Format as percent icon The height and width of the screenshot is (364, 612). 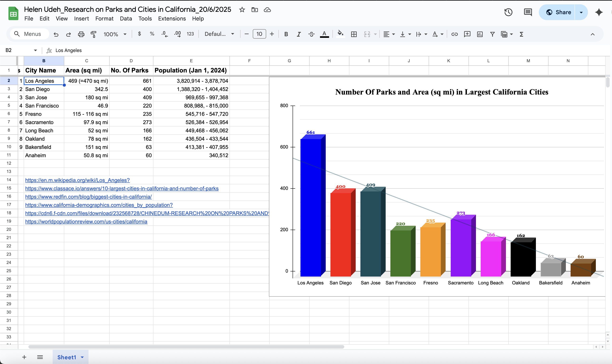pyautogui.click(x=152, y=34)
